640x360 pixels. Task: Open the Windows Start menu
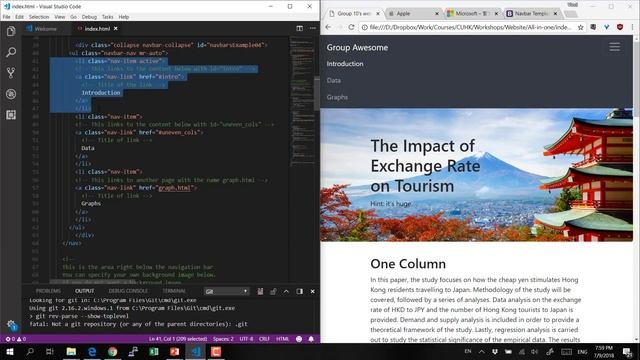[10, 351]
